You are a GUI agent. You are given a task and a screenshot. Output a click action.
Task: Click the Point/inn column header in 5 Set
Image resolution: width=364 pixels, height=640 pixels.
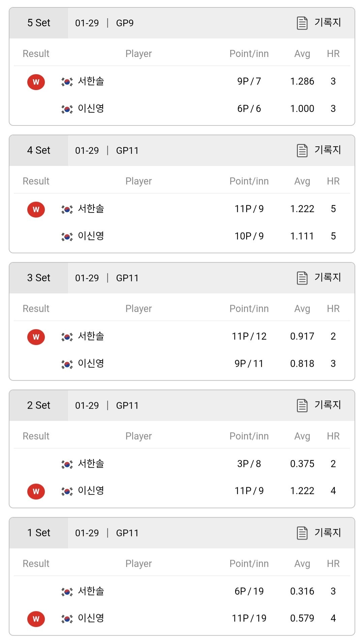tap(249, 54)
